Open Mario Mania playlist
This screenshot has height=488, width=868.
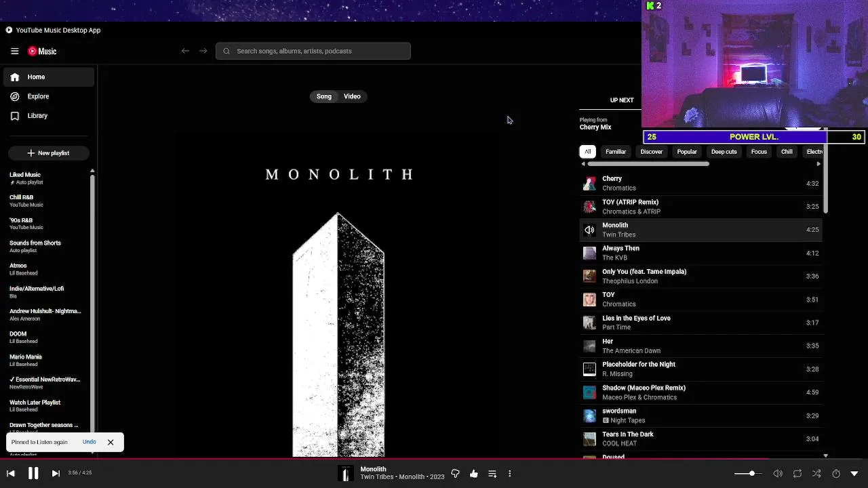tap(46, 360)
